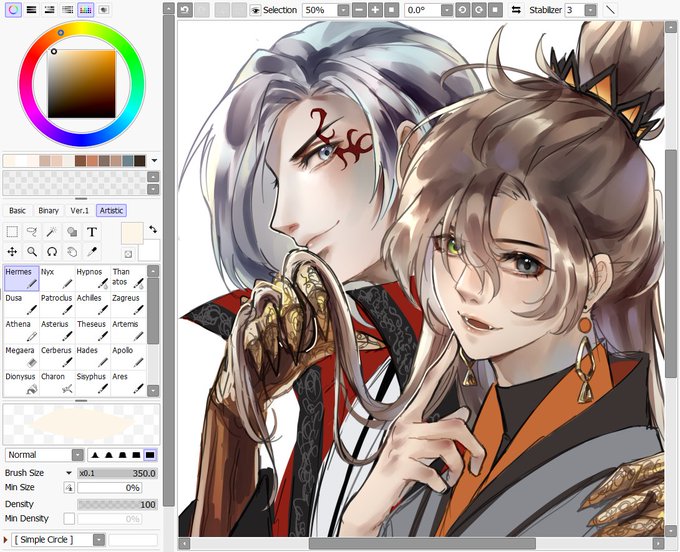680x552 pixels.
Task: Toggle the gray scale slider panel icon
Action: [68, 10]
